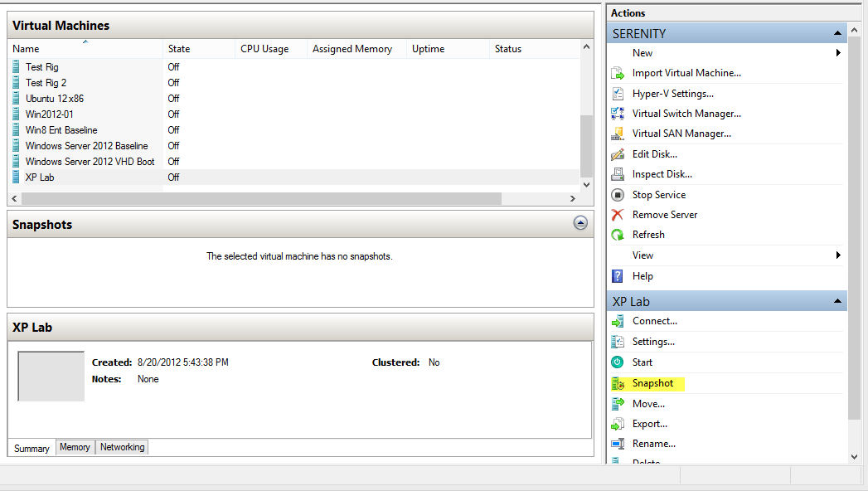
Task: Sort by Assigned Memory column header
Action: tap(356, 49)
